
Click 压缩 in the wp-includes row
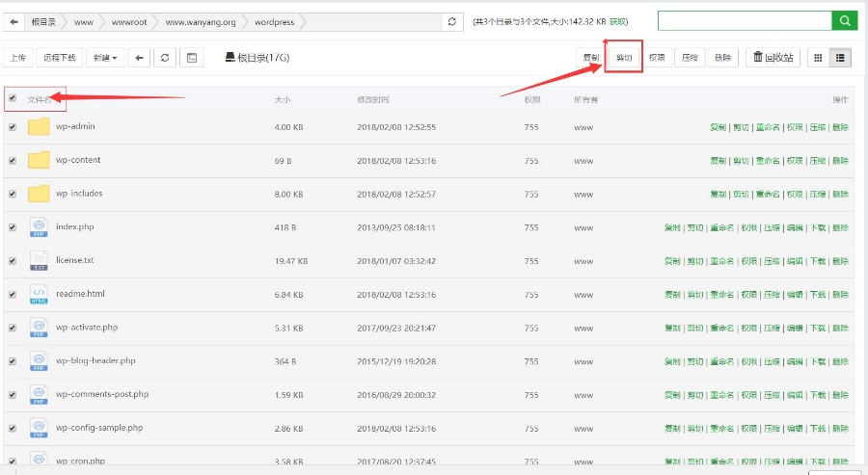(818, 194)
